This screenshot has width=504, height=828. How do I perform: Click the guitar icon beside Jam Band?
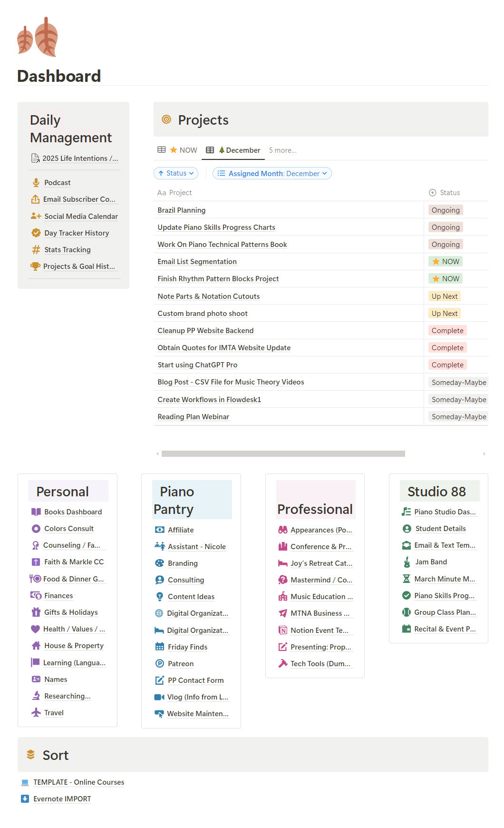tap(407, 562)
